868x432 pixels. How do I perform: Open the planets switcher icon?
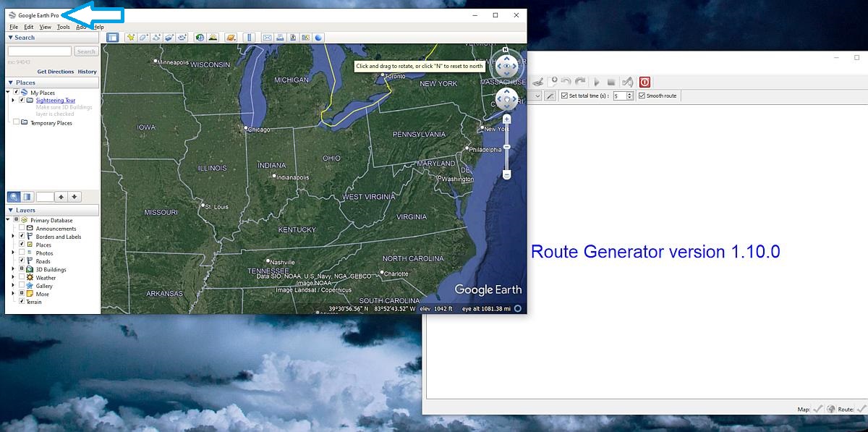[231, 38]
